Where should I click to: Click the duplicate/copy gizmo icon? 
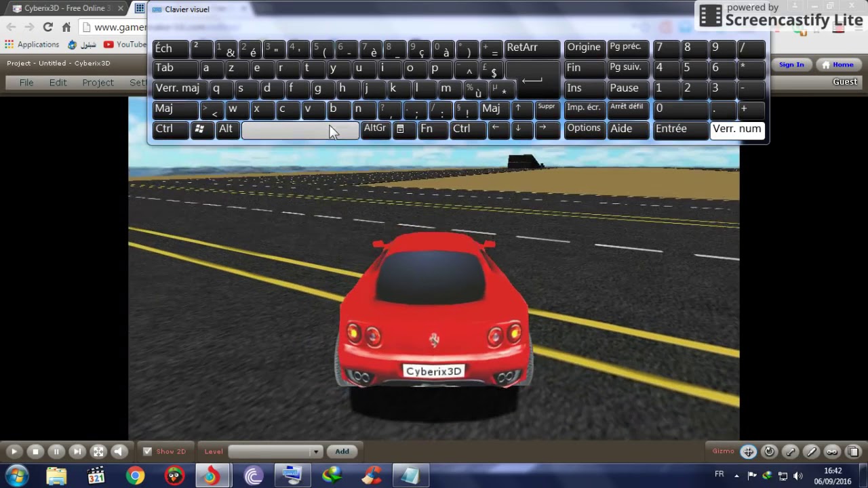click(x=853, y=451)
